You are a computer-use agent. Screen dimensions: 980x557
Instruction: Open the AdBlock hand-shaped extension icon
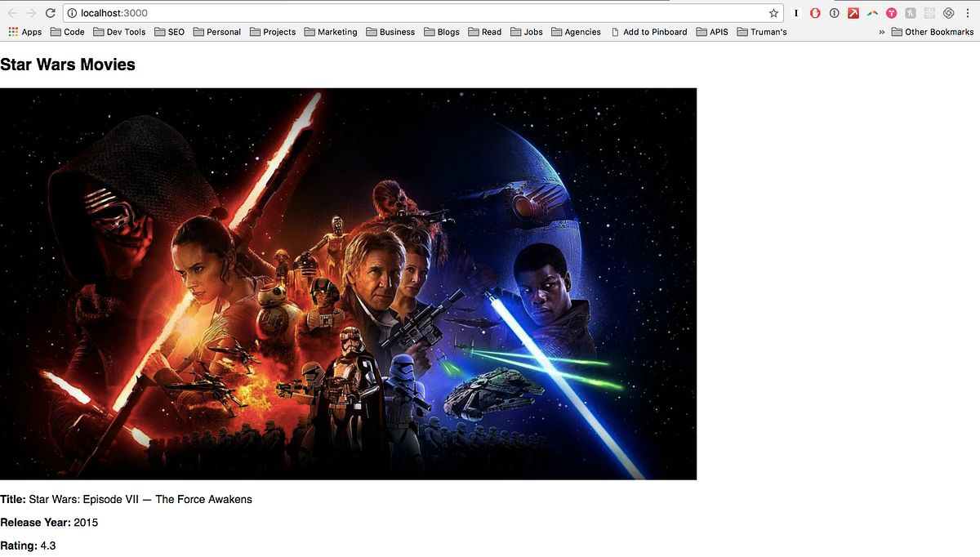[815, 13]
